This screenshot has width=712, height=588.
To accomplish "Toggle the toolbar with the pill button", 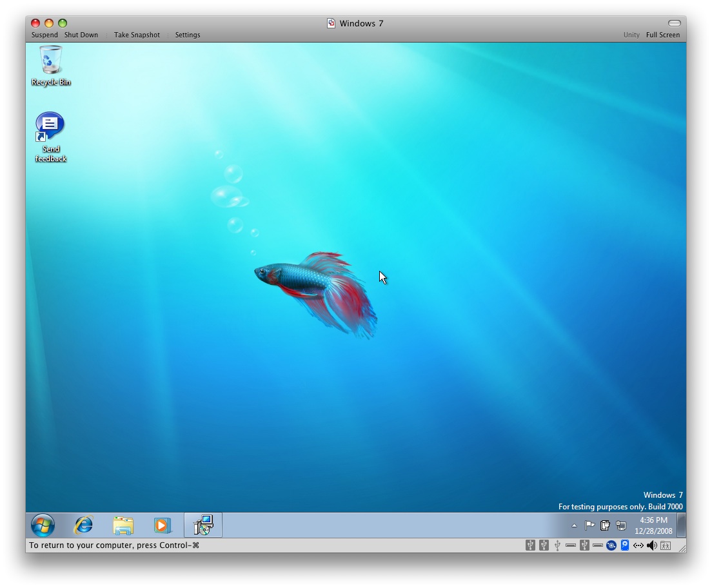I will click(675, 23).
